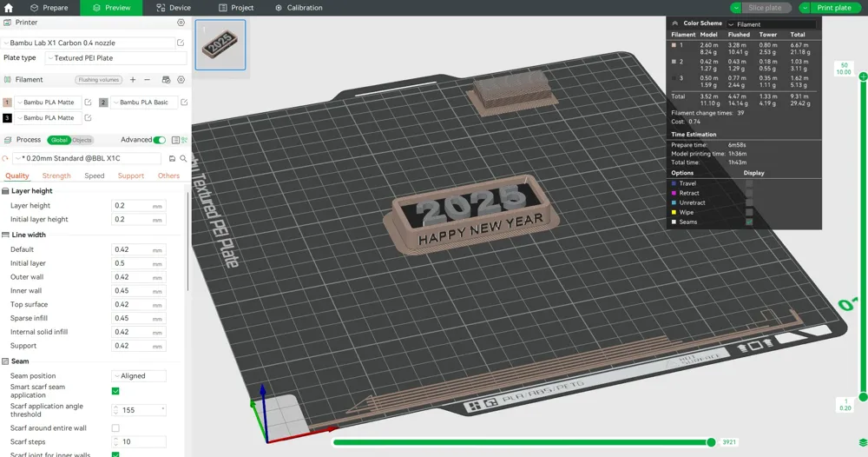Viewport: 868px width, 457px height.
Task: Edit the Bambu Lab X1 Carbon printer preset
Action: click(x=181, y=43)
